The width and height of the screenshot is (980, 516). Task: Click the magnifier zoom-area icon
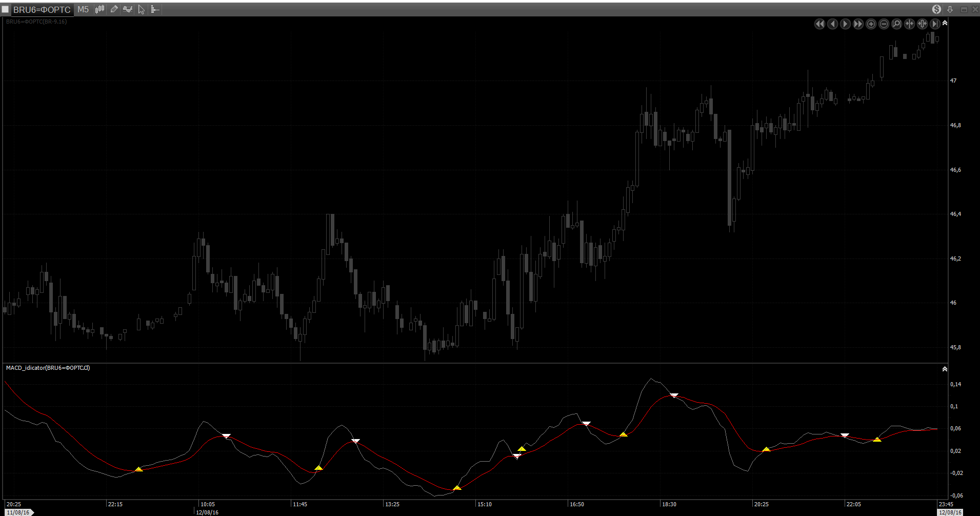click(x=896, y=24)
